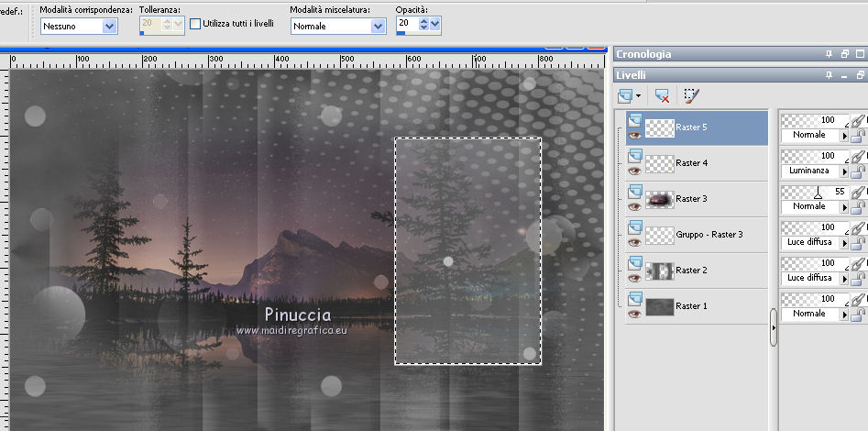The image size is (868, 431).
Task: Increase the Opacità value with up arrow
Action: point(423,22)
